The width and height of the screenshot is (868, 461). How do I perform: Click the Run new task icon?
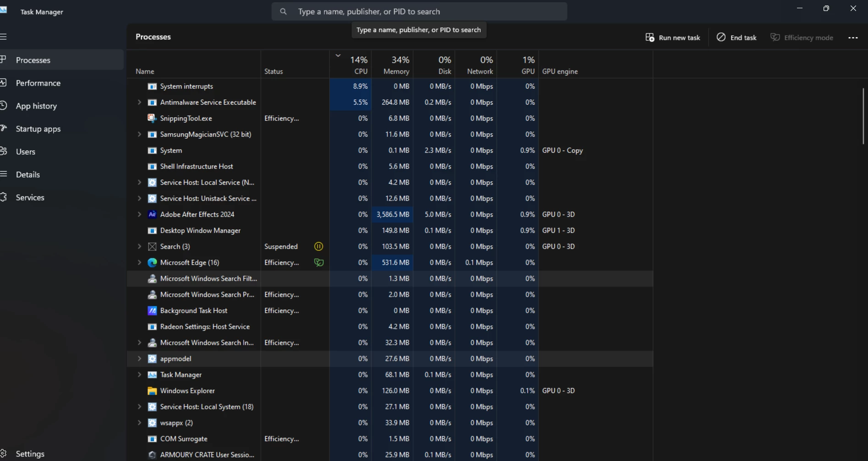(x=650, y=38)
